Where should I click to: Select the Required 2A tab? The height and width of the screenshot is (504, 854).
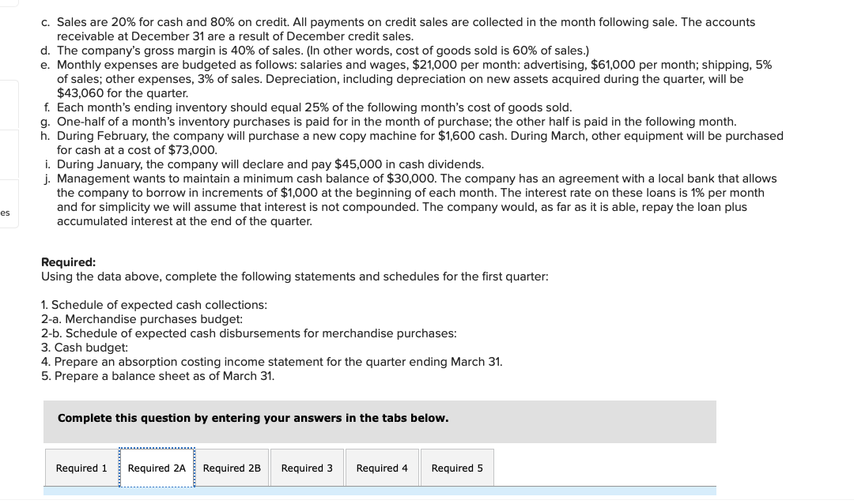pos(157,468)
